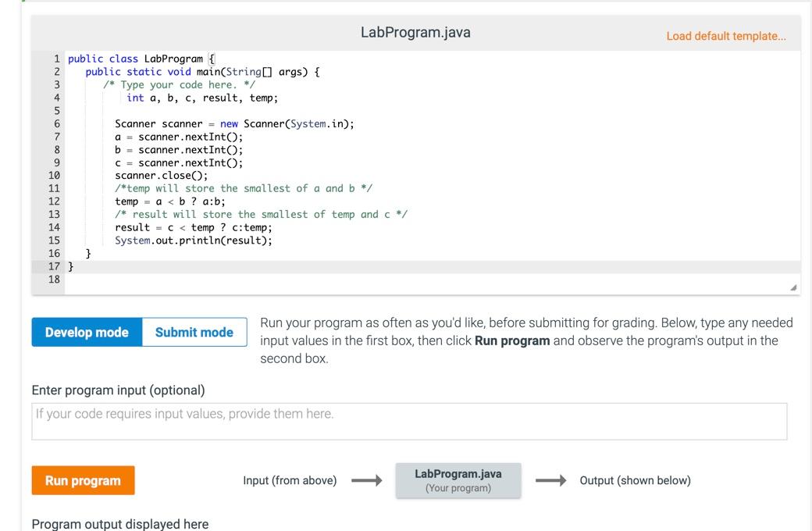Click the 'result = c < temp ? c:temp;' line
The image size is (812, 531).
point(193,227)
